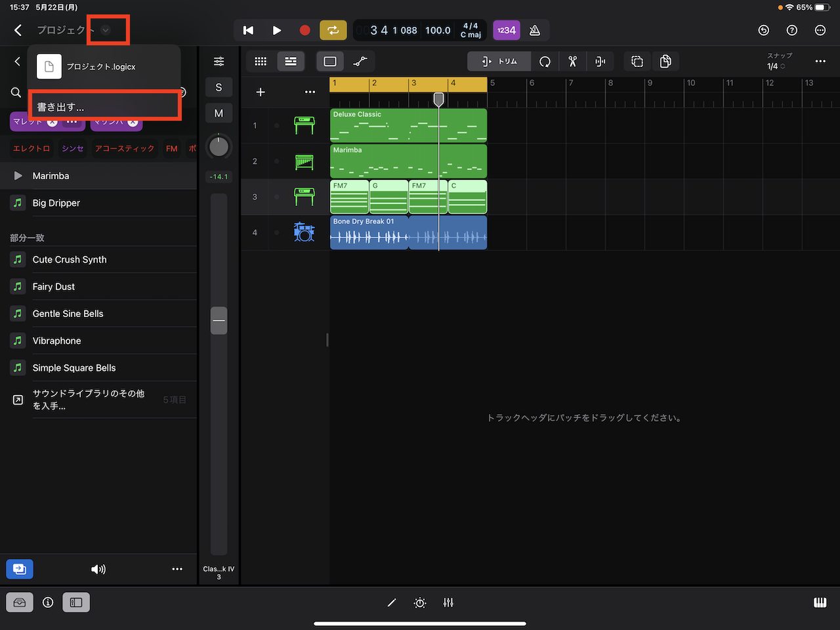
Task: Enable the multi-select regions icon
Action: [x=637, y=61]
